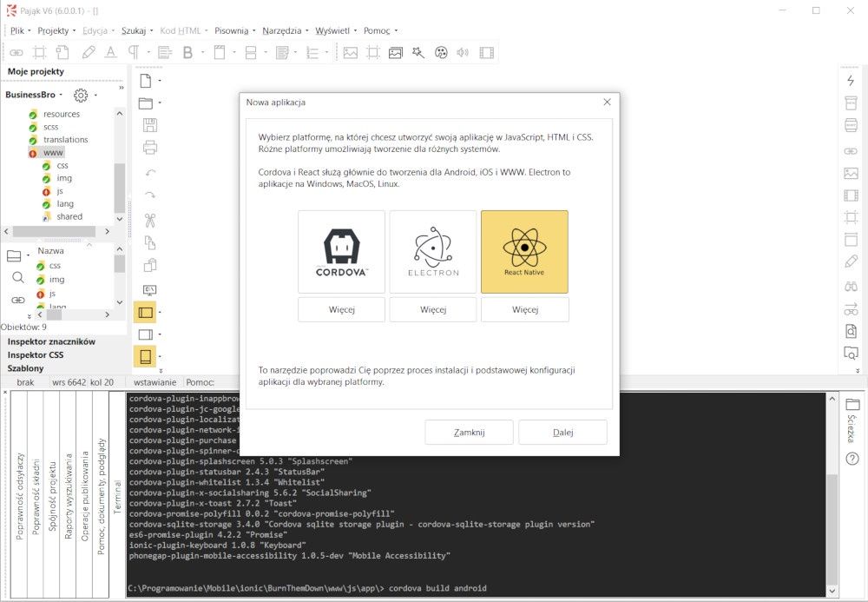
Task: Toggle the highlighted bottom panel layout icon
Action: pos(145,357)
